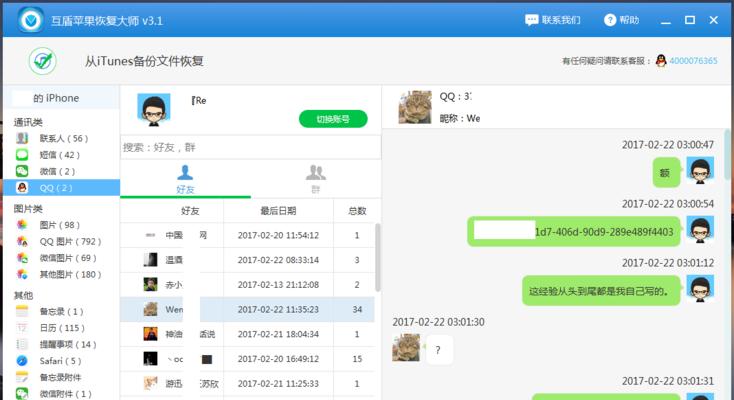
Task: Select friend row dated 2017-02-22 08:33:14
Action: coord(248,260)
